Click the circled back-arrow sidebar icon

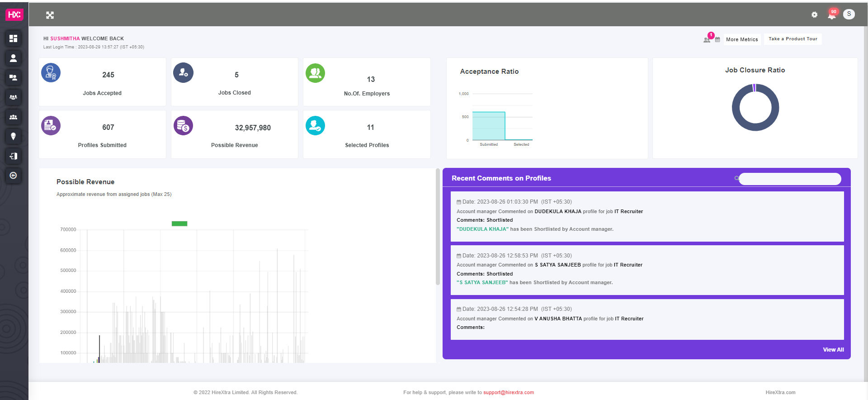point(13,176)
